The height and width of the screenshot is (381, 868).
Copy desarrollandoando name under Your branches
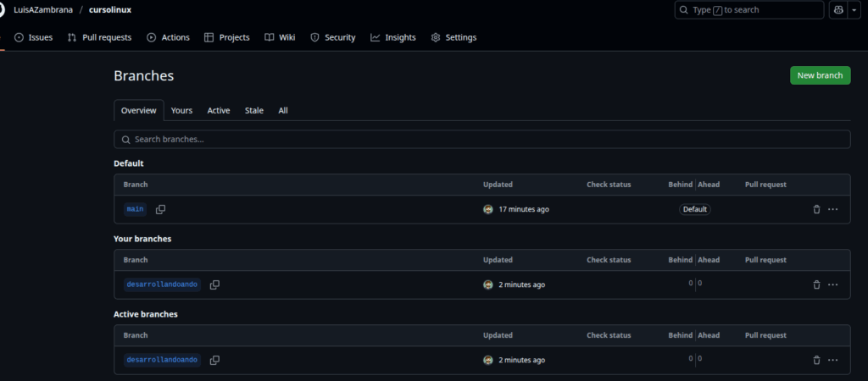point(214,284)
